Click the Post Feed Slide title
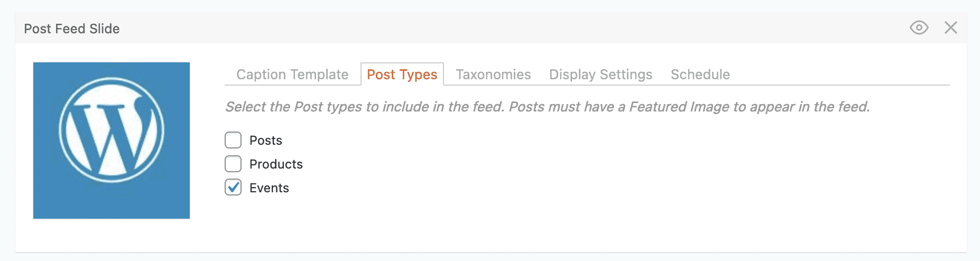The height and width of the screenshot is (261, 980). pos(72,29)
